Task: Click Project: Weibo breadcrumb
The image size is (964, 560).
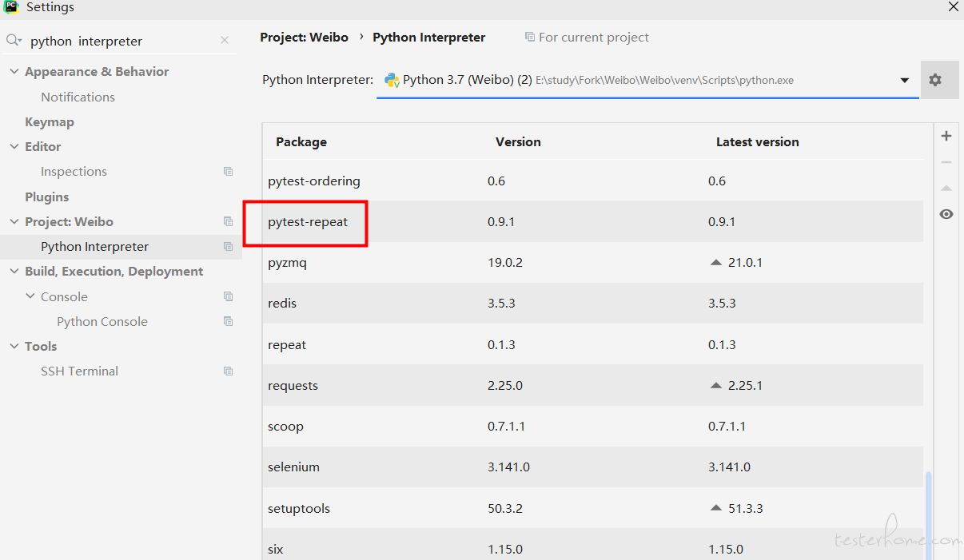Action: click(x=304, y=38)
